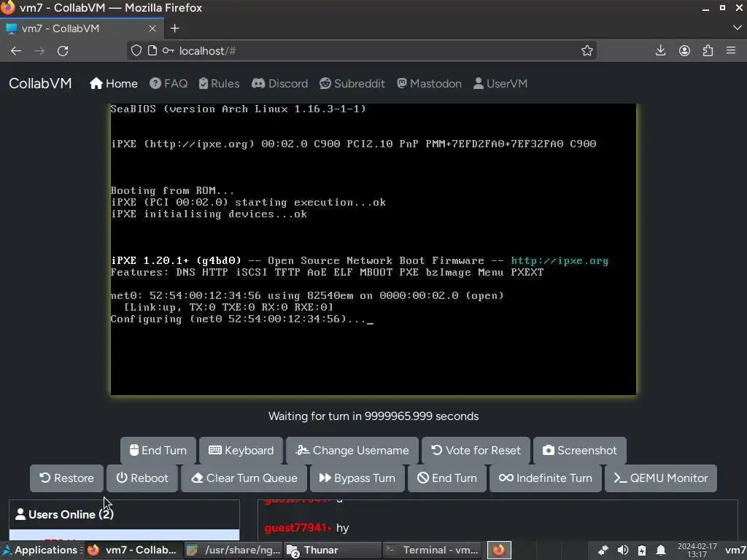Viewport: 747px width, 560px height.
Task: Click the battery power tray icon
Action: [642, 551]
